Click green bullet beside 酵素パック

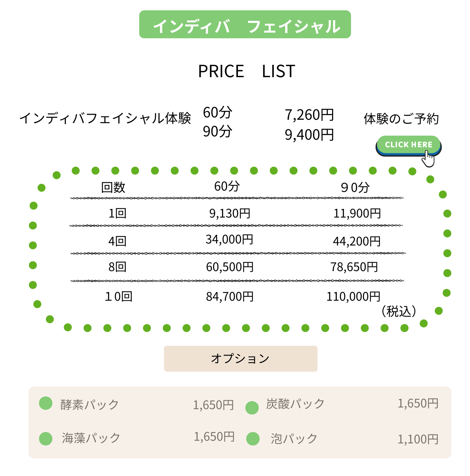(x=46, y=403)
